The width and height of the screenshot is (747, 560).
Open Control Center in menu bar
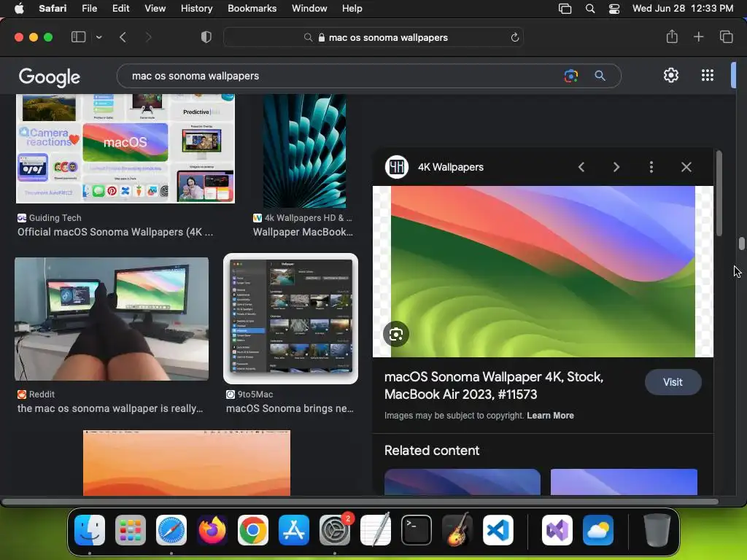[614, 9]
